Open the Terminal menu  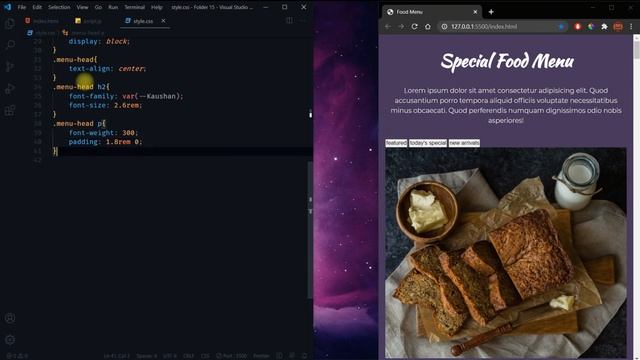pos(134,7)
